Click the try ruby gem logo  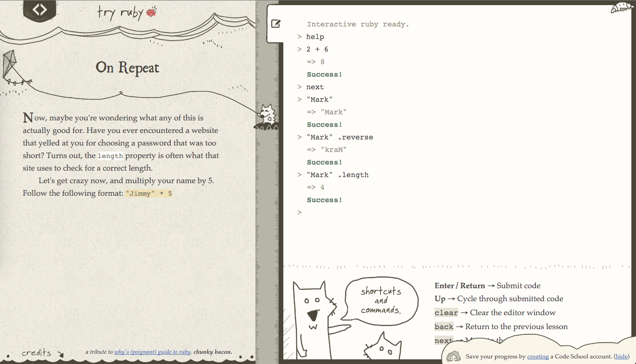[127, 13]
